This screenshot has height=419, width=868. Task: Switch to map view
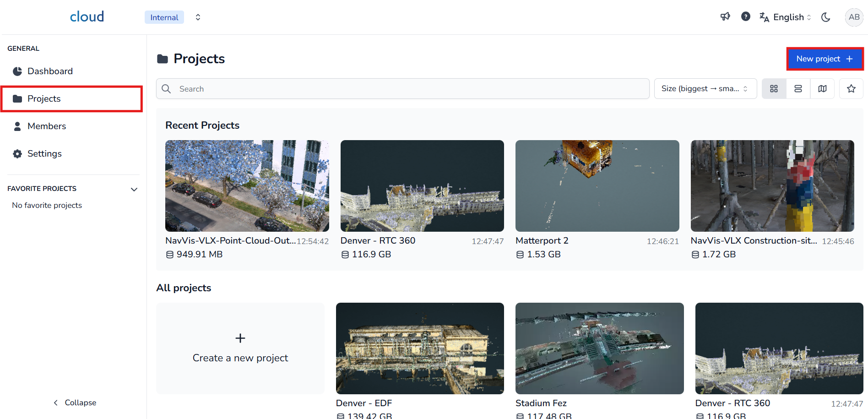[823, 89]
